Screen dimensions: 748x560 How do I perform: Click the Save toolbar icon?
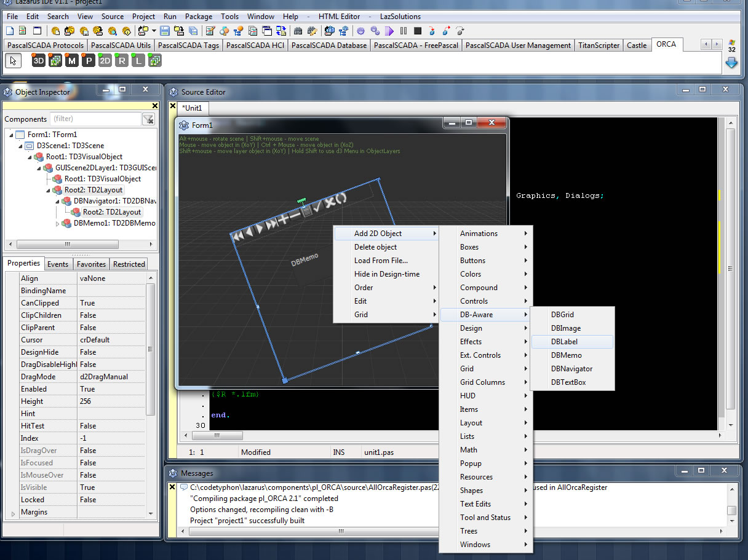pyautogui.click(x=165, y=31)
